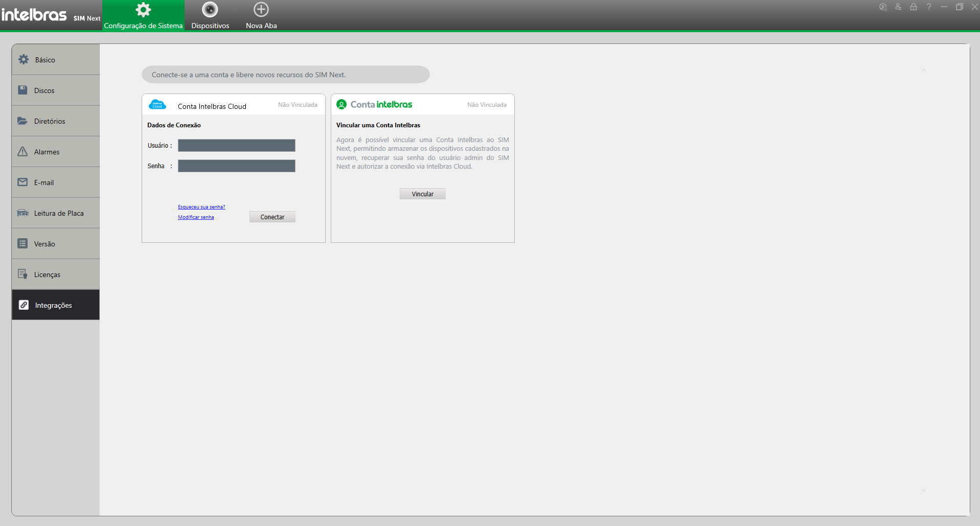
Task: Open the Básico settings section
Action: click(56, 60)
